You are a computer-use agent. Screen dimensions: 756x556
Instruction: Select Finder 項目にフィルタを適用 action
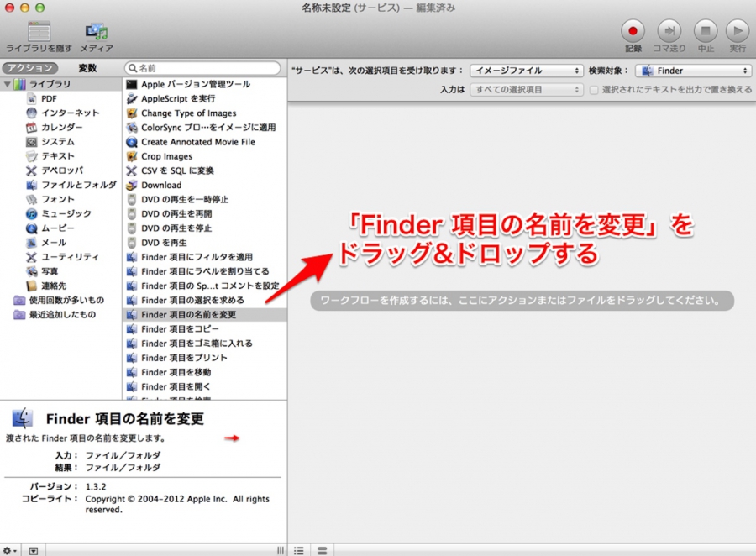[204, 257]
